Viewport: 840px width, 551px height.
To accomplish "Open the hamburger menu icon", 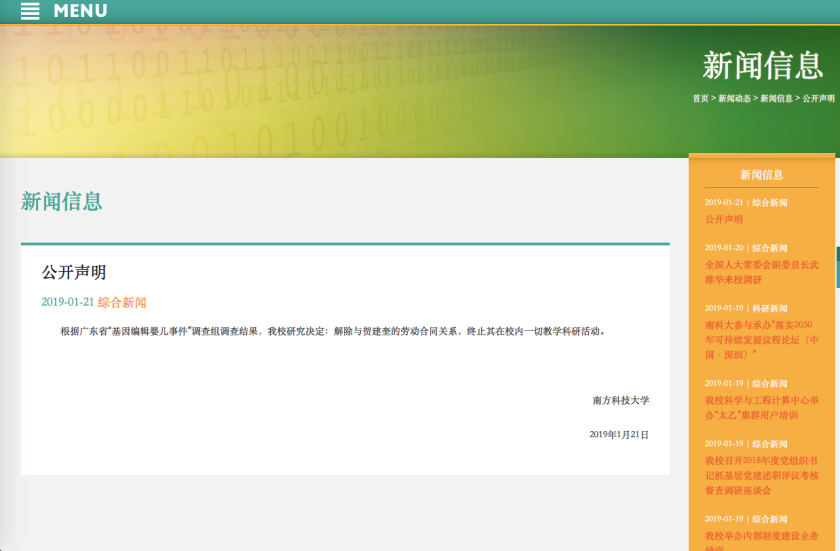I will coord(30,11).
